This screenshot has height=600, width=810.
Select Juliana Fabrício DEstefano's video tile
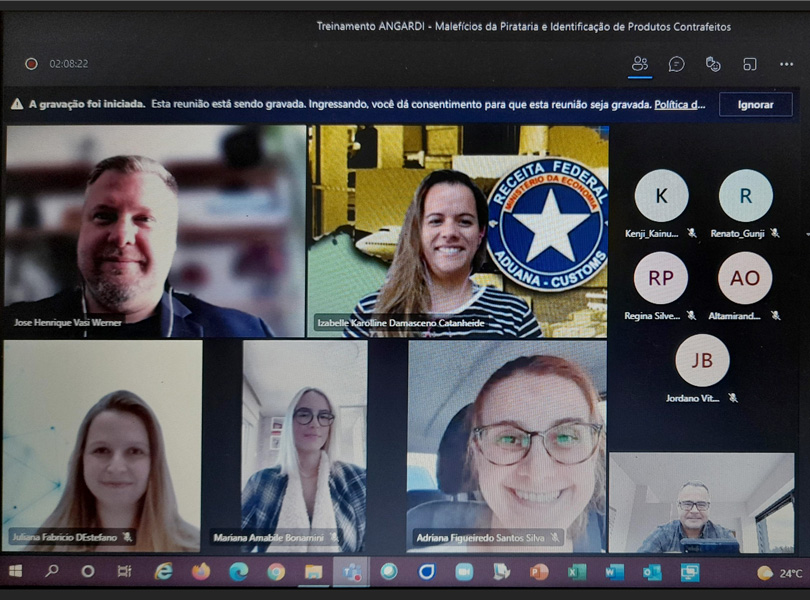102,445
